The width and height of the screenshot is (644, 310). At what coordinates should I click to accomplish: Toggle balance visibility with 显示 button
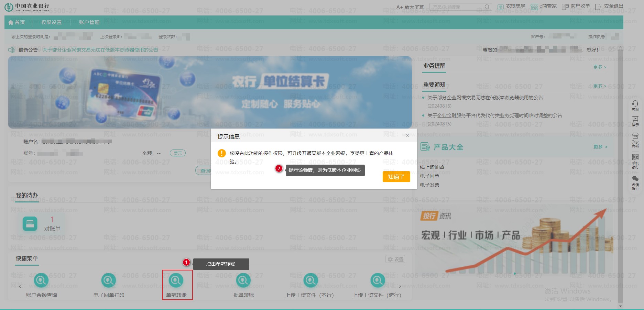tap(178, 153)
